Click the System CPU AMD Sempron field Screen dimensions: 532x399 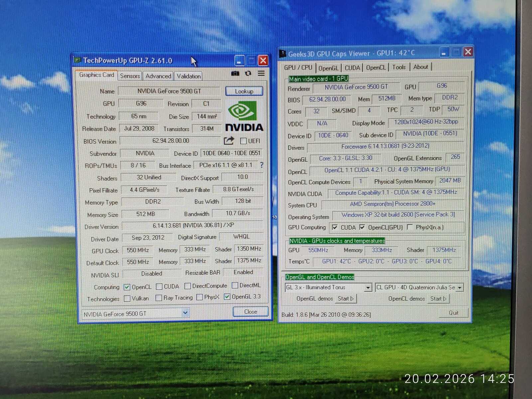(x=392, y=204)
